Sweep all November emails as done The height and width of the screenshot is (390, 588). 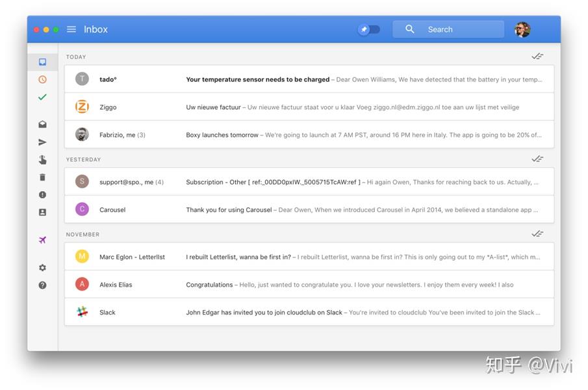point(537,234)
